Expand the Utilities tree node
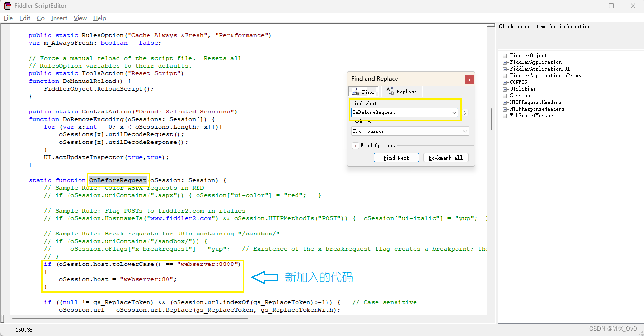Viewport: 644px width, 336px height. [505, 89]
